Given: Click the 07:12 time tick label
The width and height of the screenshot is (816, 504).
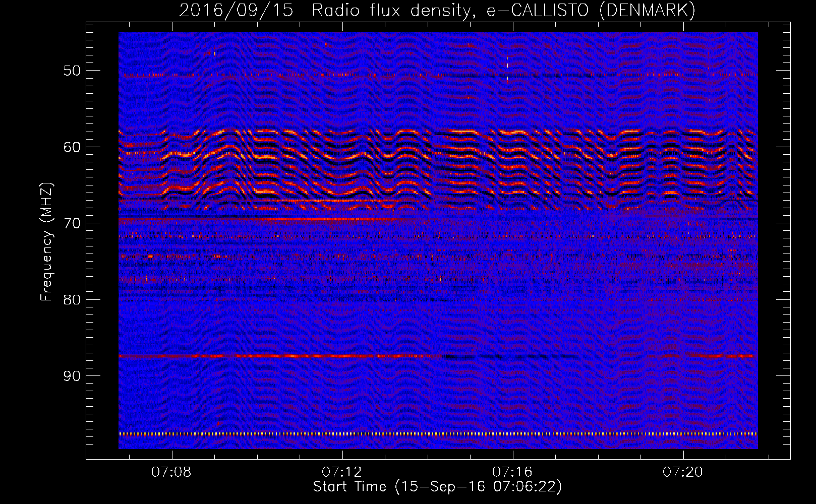Looking at the screenshot, I should tap(342, 472).
